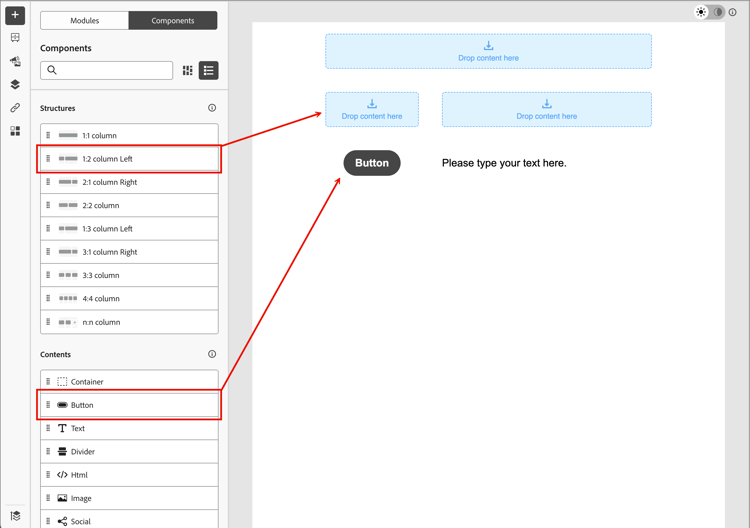This screenshot has height=528, width=750.
Task: Select the Social content component
Action: pos(129,519)
